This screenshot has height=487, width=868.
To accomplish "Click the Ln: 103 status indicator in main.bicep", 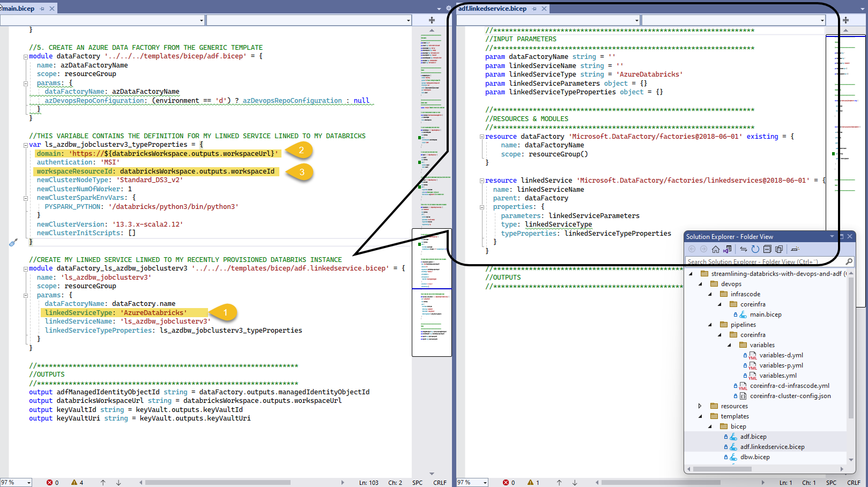I will 369,483.
